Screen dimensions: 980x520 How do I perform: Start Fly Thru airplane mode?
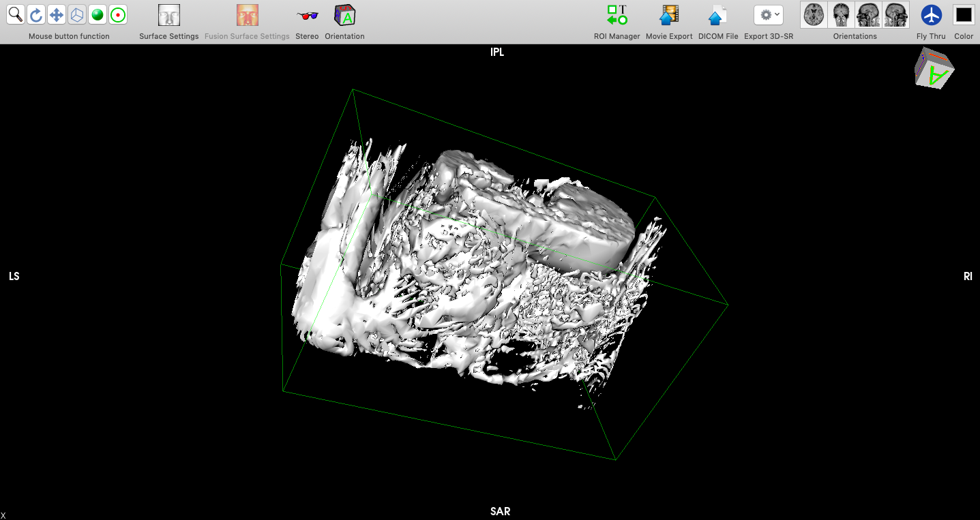pos(931,15)
